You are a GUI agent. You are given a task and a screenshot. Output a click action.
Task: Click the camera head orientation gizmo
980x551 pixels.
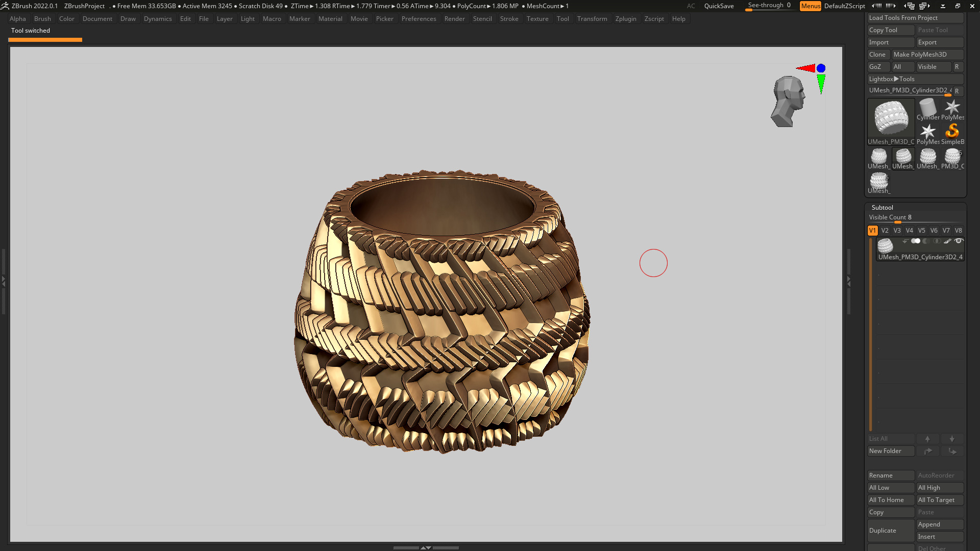788,101
